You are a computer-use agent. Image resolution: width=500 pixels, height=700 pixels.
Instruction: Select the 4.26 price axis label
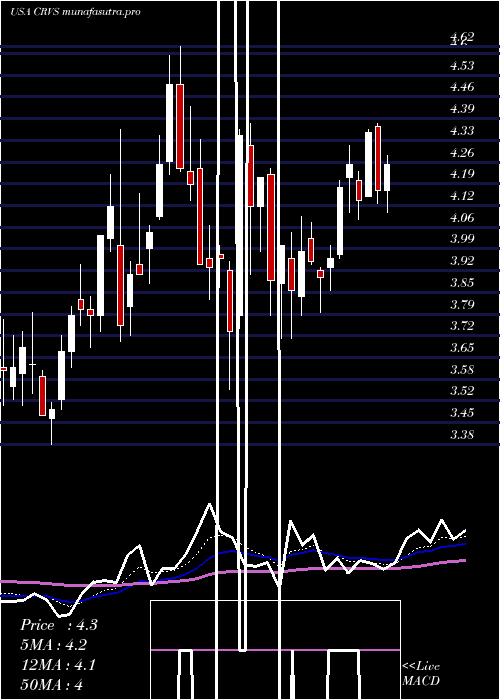[x=462, y=153]
